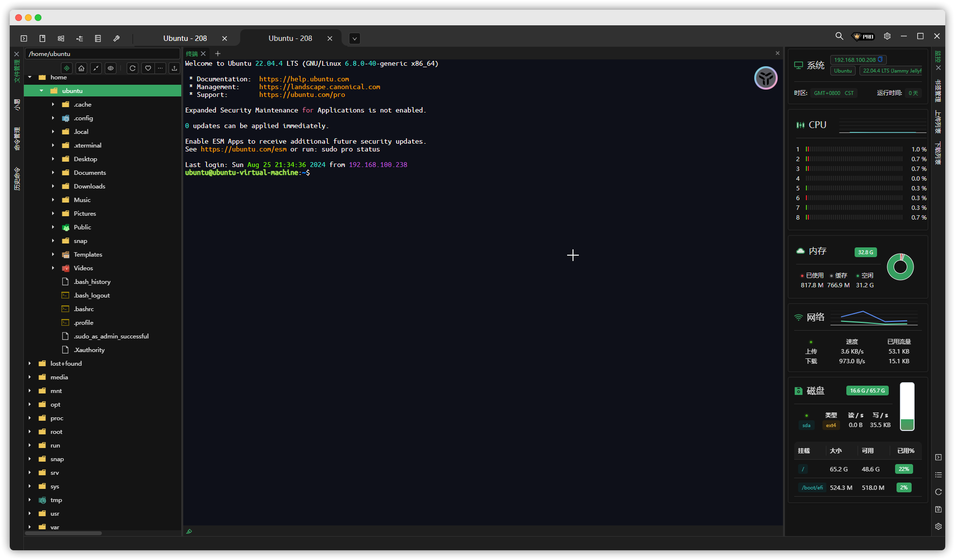
Task: Close the first Ubuntu - 208 tab
Action: click(225, 38)
